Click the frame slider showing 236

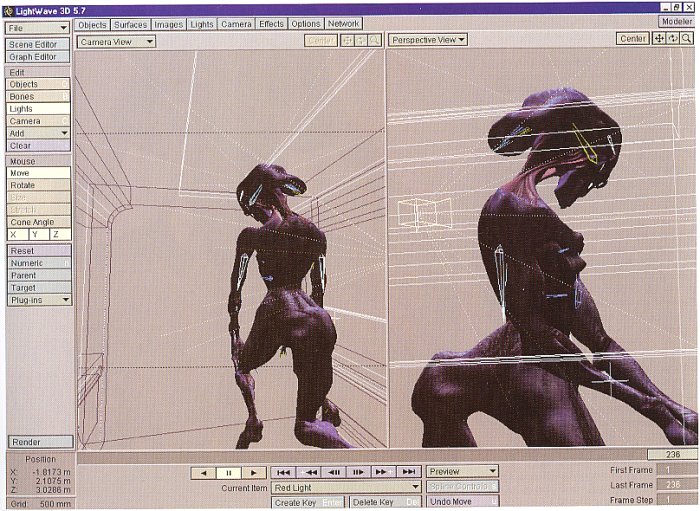[672, 454]
